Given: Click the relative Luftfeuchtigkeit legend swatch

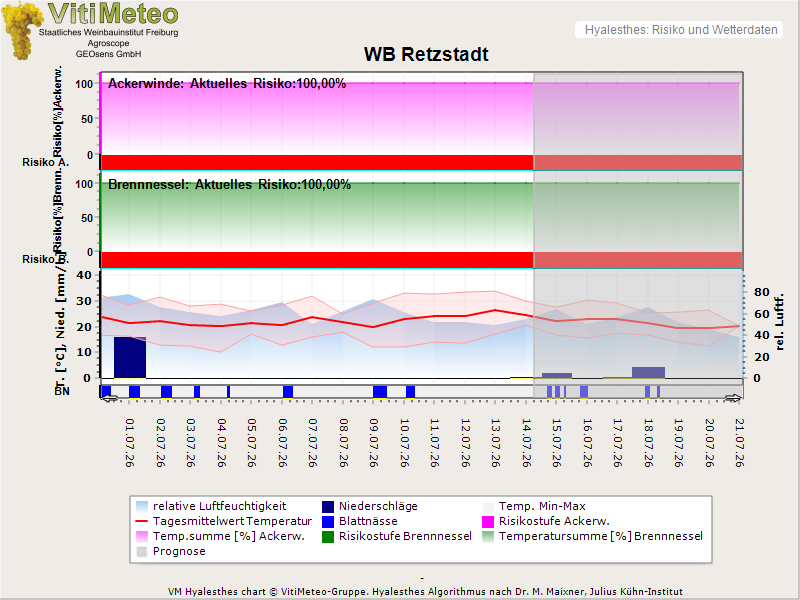Looking at the screenshot, I should click(x=142, y=507).
